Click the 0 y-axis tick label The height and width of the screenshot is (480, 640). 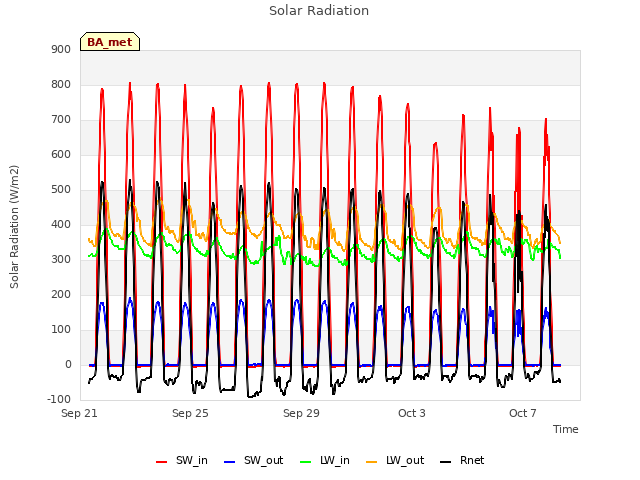click(x=68, y=365)
